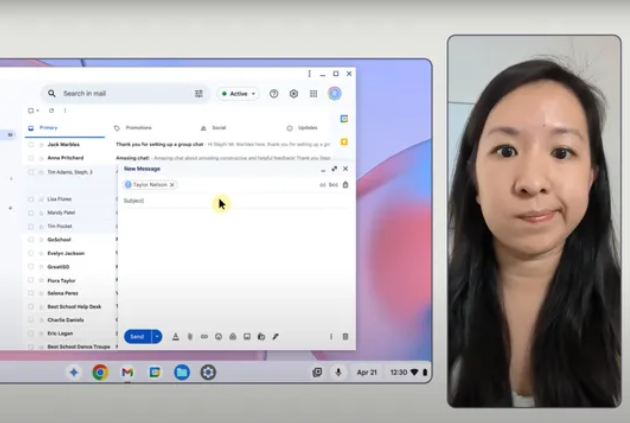This screenshot has height=423, width=630.
Task: Open formatting options in the compose toolbar
Action: tap(176, 337)
